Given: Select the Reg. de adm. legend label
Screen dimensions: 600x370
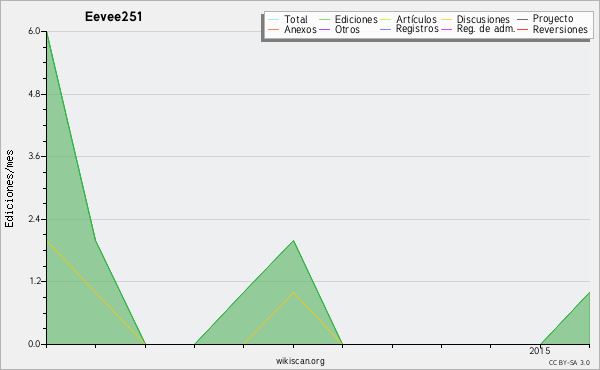Looking at the screenshot, I should click(x=486, y=29).
